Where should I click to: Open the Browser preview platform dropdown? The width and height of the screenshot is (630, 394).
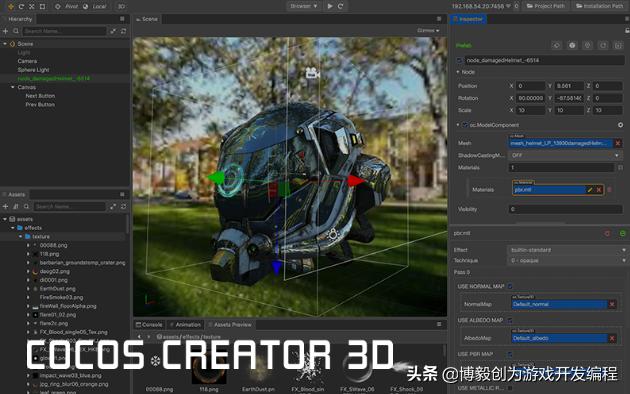tap(303, 6)
